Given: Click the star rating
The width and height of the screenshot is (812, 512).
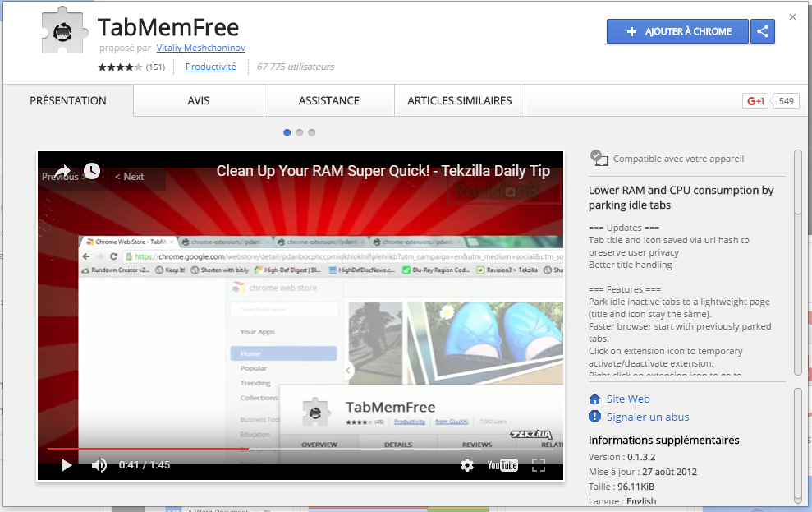Looking at the screenshot, I should (x=120, y=67).
